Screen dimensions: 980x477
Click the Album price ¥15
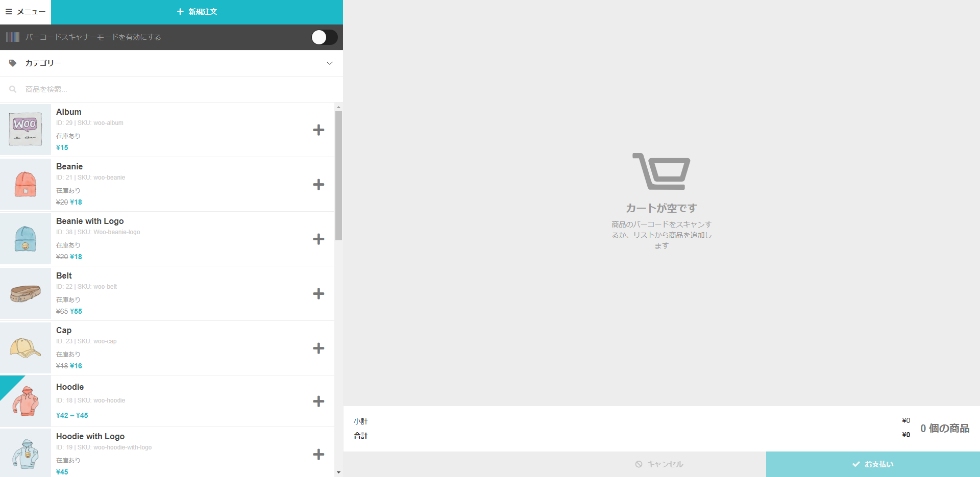point(62,147)
